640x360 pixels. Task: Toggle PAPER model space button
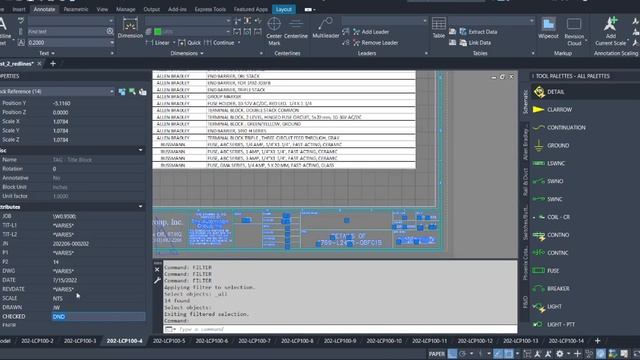[x=436, y=354]
